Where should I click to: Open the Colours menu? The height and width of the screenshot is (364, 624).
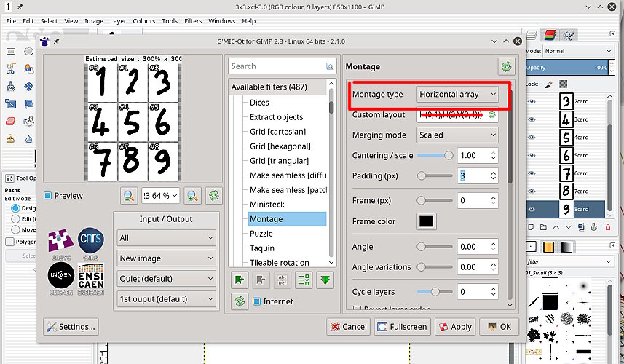[143, 21]
